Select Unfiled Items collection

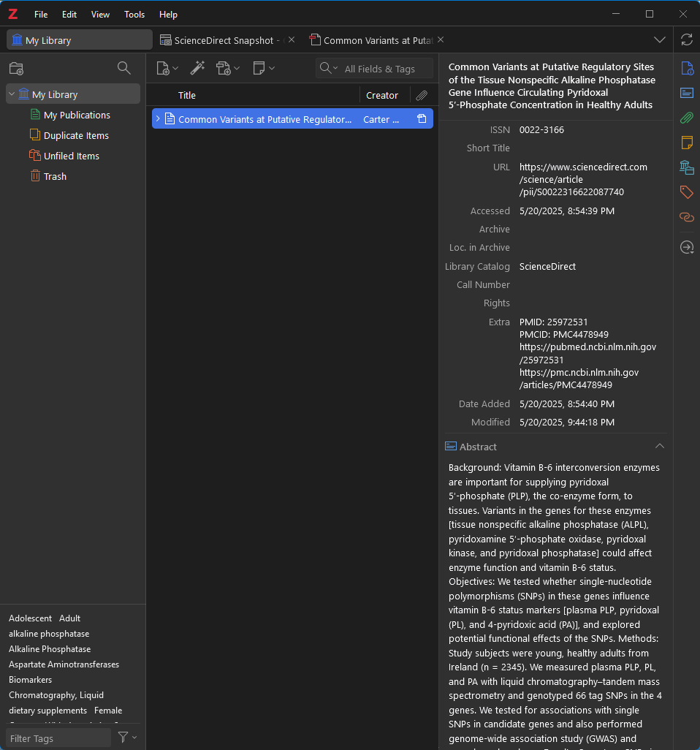click(x=72, y=156)
